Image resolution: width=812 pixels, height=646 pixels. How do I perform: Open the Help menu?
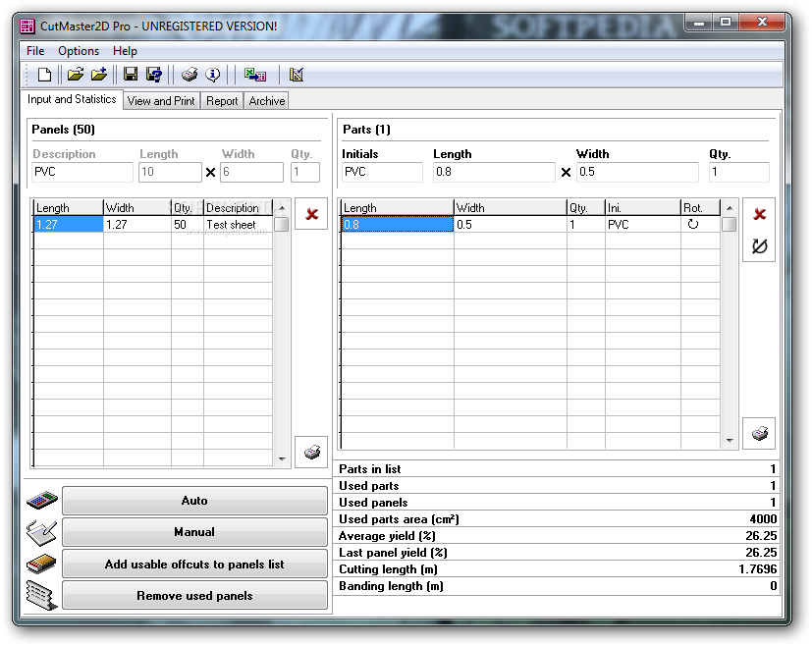125,51
